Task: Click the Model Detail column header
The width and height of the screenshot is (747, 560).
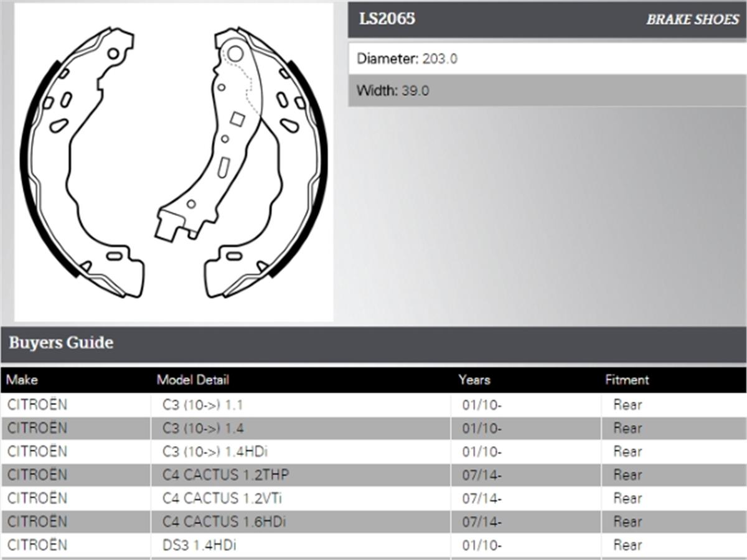Action: 192,380
